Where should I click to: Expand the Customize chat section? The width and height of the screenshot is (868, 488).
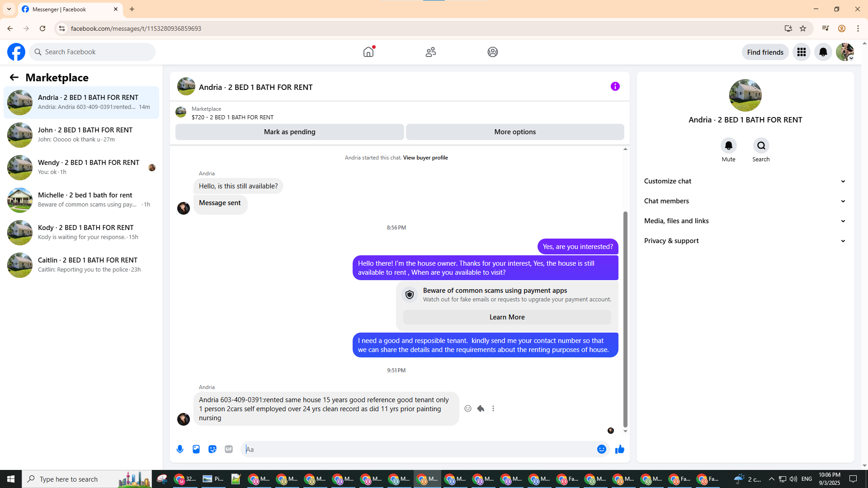point(745,181)
